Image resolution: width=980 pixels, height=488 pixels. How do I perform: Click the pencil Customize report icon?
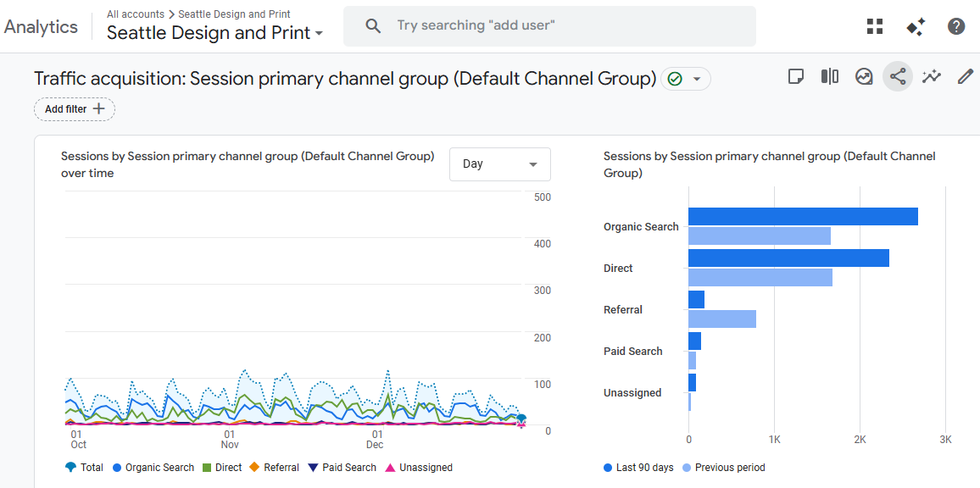pos(966,77)
